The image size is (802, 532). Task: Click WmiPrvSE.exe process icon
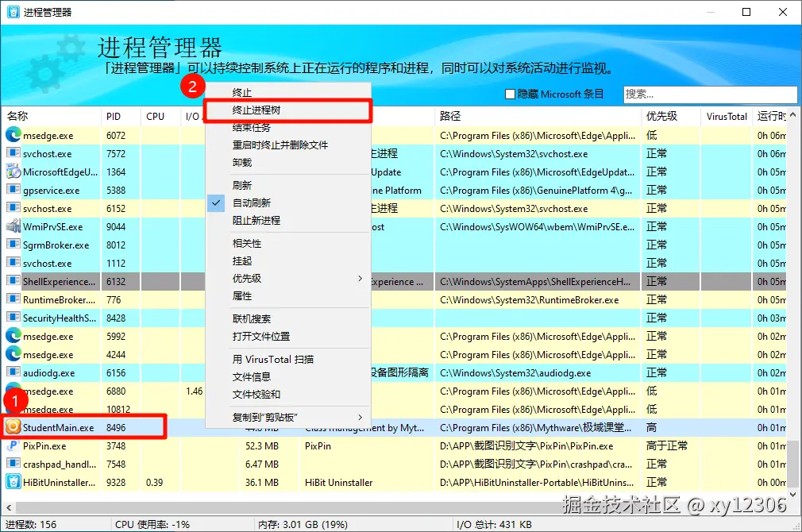point(13,226)
